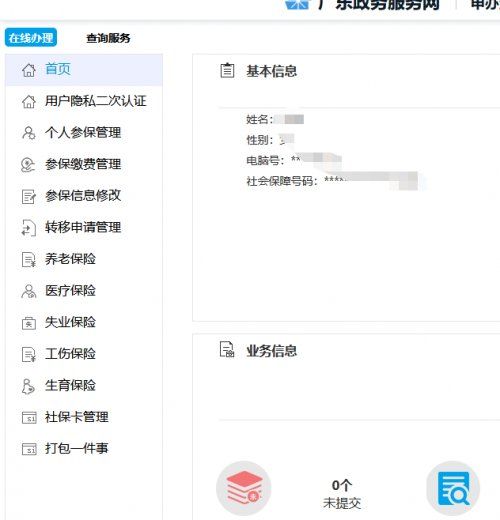The height and width of the screenshot is (520, 500).
Task: Select 社保卡管理 in the sidebar
Action: point(84,417)
